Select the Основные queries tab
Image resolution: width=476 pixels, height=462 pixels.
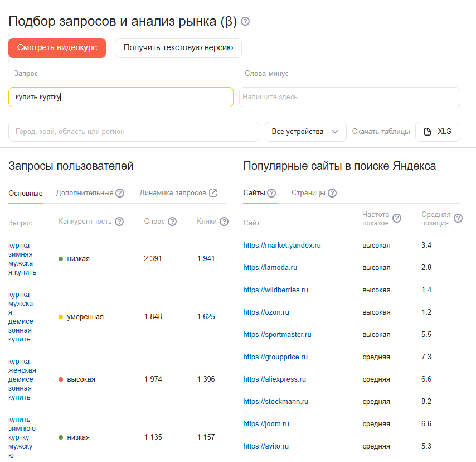point(26,194)
